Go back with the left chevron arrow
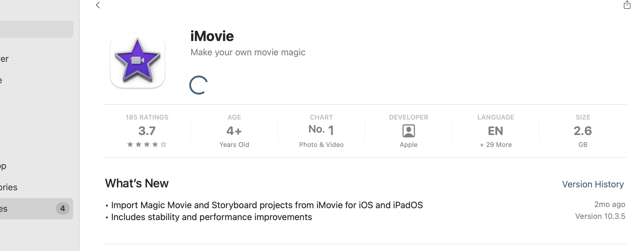Viewport: 644px width, 251px height. 98,5
